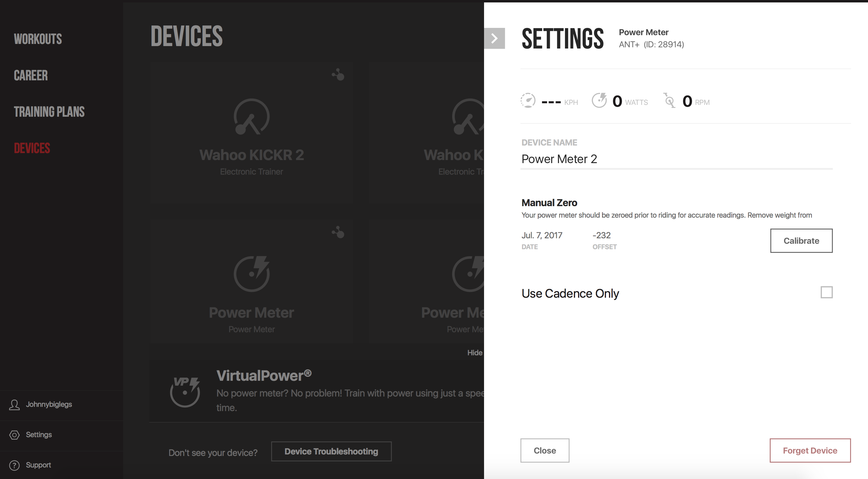
Task: Click the 0 RPM reading
Action: 696,101
